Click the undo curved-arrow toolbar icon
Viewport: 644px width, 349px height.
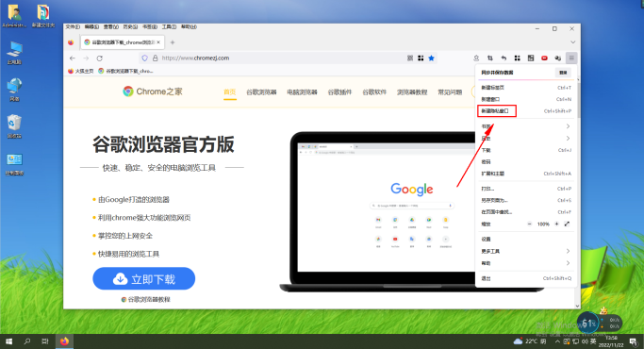click(x=504, y=58)
